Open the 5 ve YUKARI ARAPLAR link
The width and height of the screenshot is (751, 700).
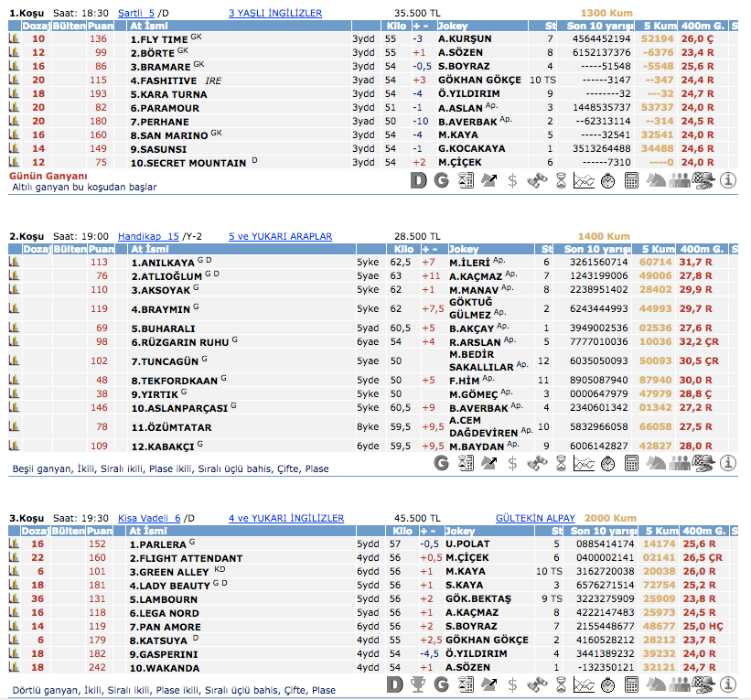pos(280,236)
